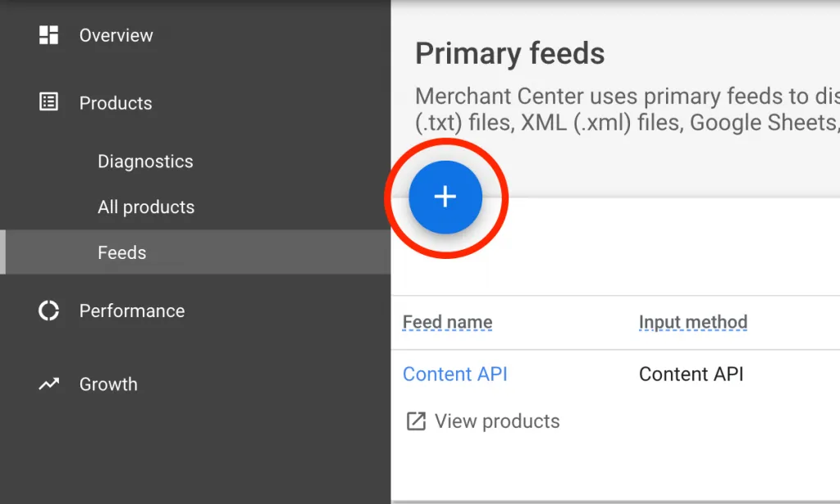Click the Primary feeds heading
The height and width of the screenshot is (504, 840).
coord(510,53)
